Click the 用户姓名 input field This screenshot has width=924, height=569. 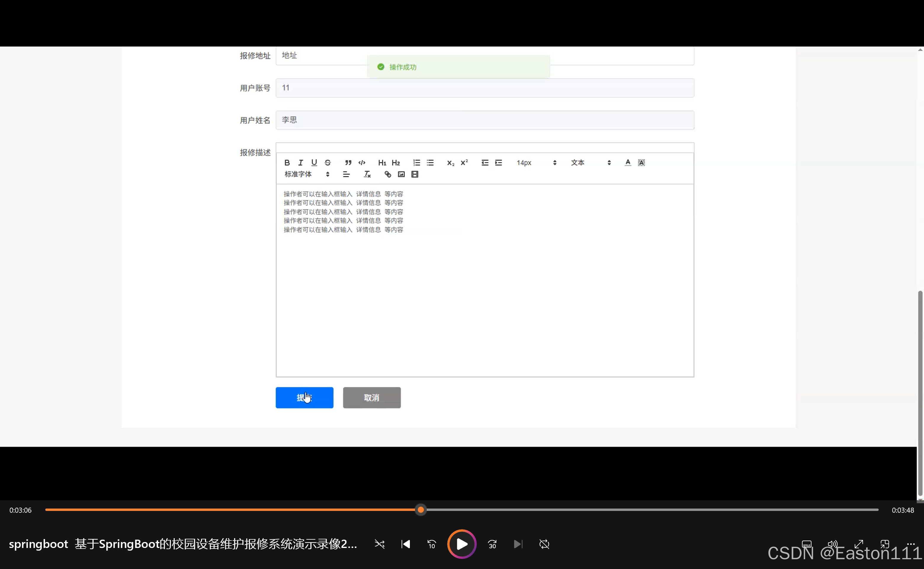pyautogui.click(x=485, y=120)
